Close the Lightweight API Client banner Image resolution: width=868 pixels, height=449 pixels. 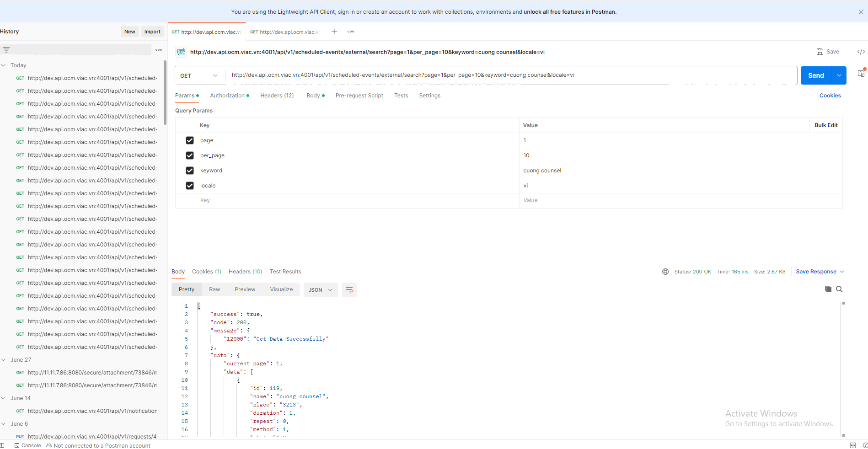[861, 12]
